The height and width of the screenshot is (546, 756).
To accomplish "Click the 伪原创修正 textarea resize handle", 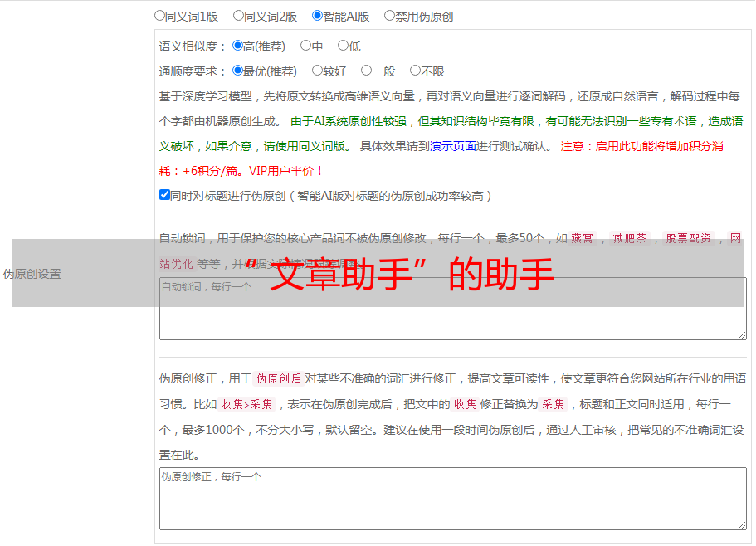I will tap(742, 524).
